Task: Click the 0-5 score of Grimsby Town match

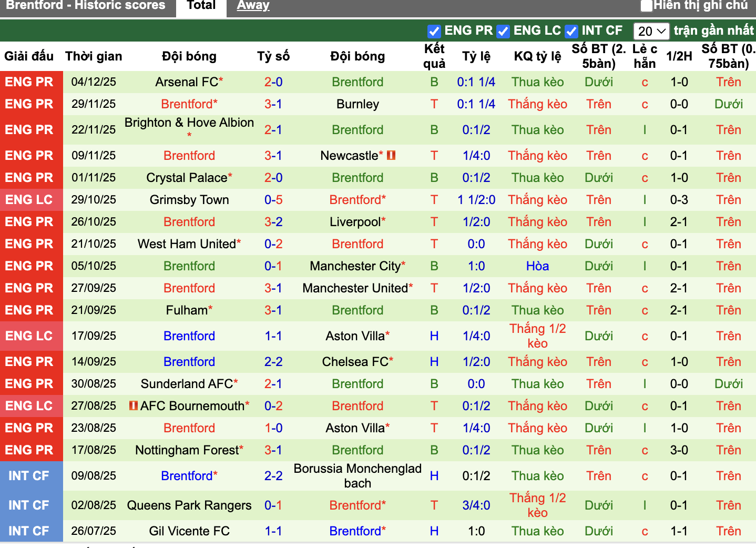Action: 273,200
